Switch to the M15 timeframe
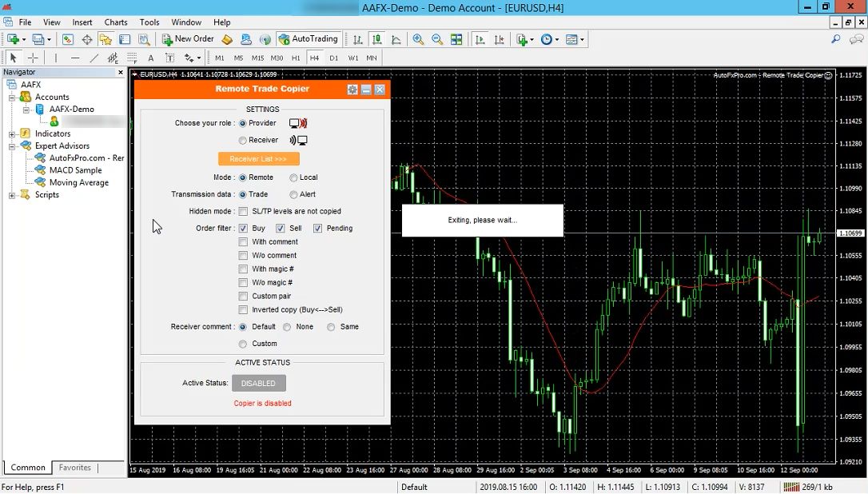 [257, 58]
